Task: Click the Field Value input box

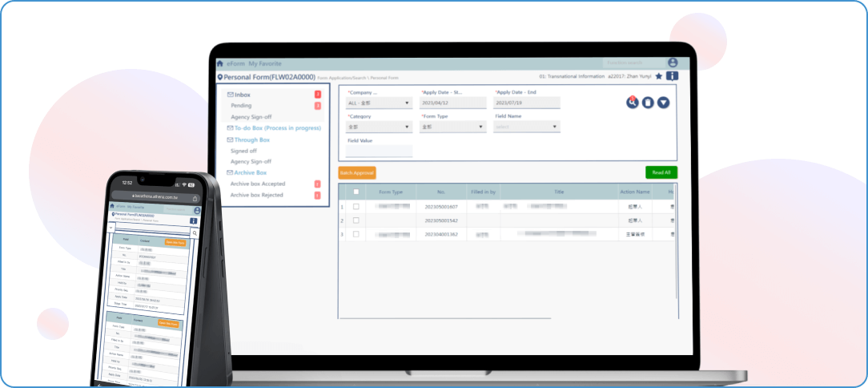Action: [379, 151]
